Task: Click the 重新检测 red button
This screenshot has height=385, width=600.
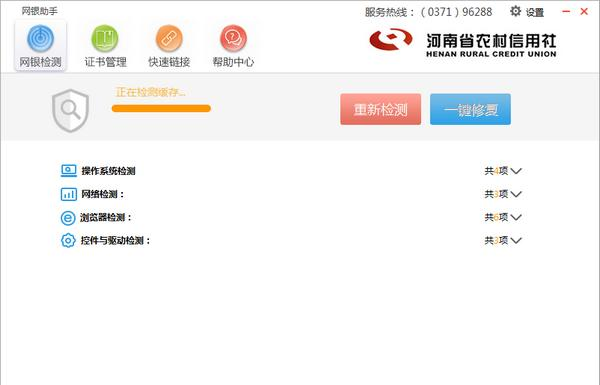Action: (x=381, y=109)
